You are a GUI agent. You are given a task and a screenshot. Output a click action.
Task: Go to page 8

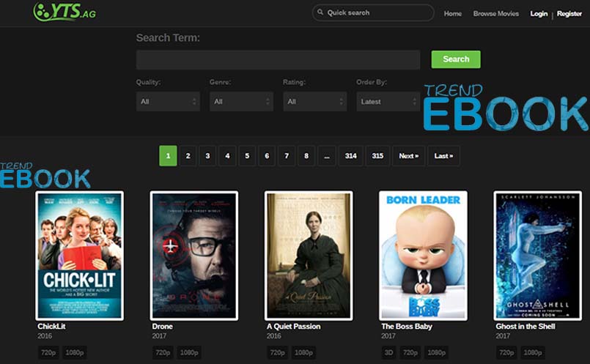[x=306, y=156]
